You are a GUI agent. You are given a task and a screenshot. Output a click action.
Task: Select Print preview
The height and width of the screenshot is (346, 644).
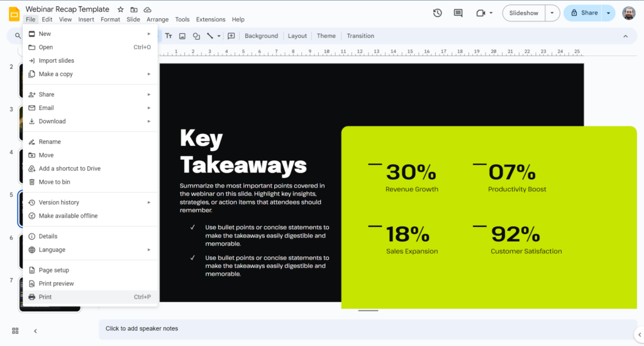point(90,284)
